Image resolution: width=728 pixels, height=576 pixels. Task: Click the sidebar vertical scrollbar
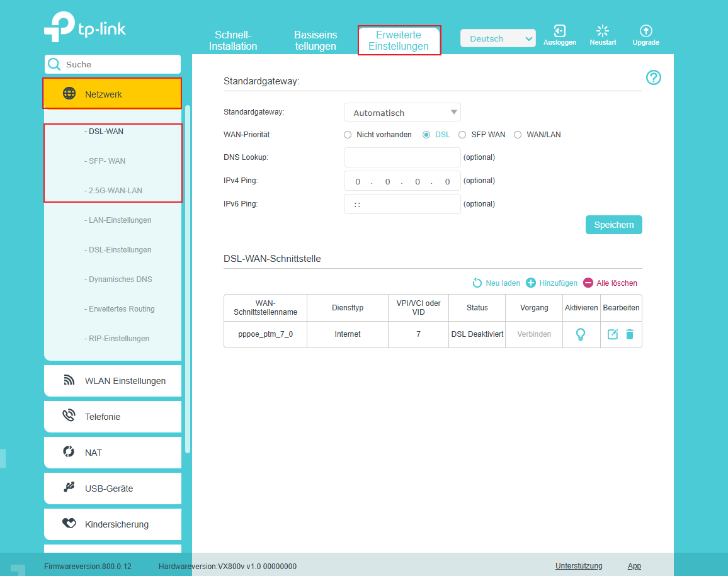coord(188,277)
